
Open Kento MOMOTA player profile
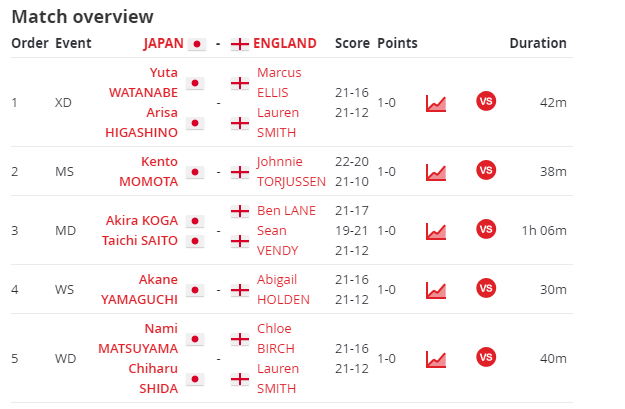tap(149, 171)
